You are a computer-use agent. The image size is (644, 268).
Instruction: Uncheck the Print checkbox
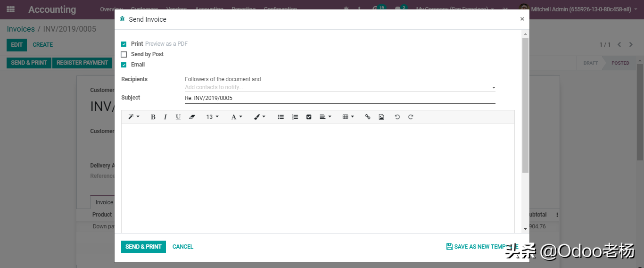(x=124, y=44)
